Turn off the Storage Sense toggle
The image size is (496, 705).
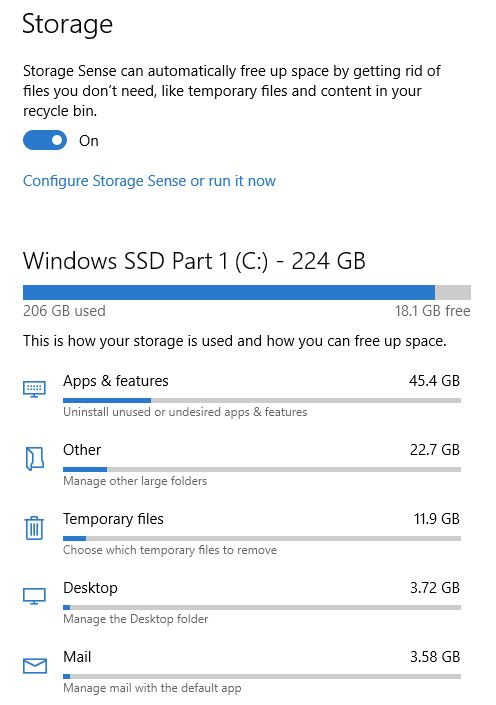45,141
